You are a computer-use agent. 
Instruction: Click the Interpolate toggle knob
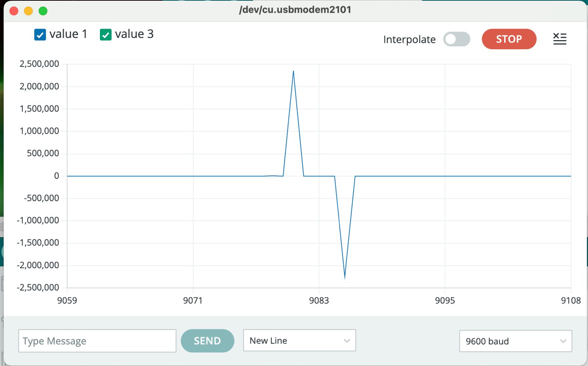[451, 39]
